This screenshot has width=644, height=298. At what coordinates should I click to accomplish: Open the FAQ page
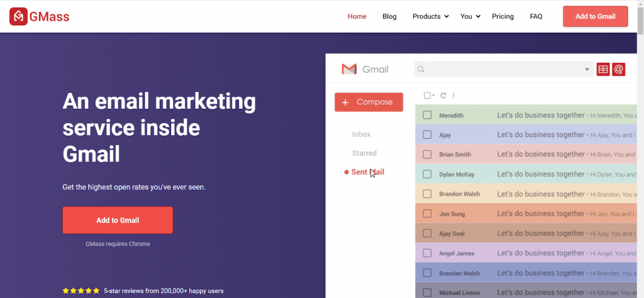tap(536, 16)
